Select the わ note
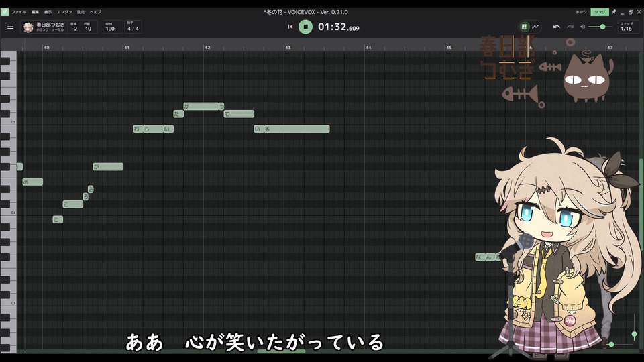The width and height of the screenshot is (644, 362). point(138,129)
